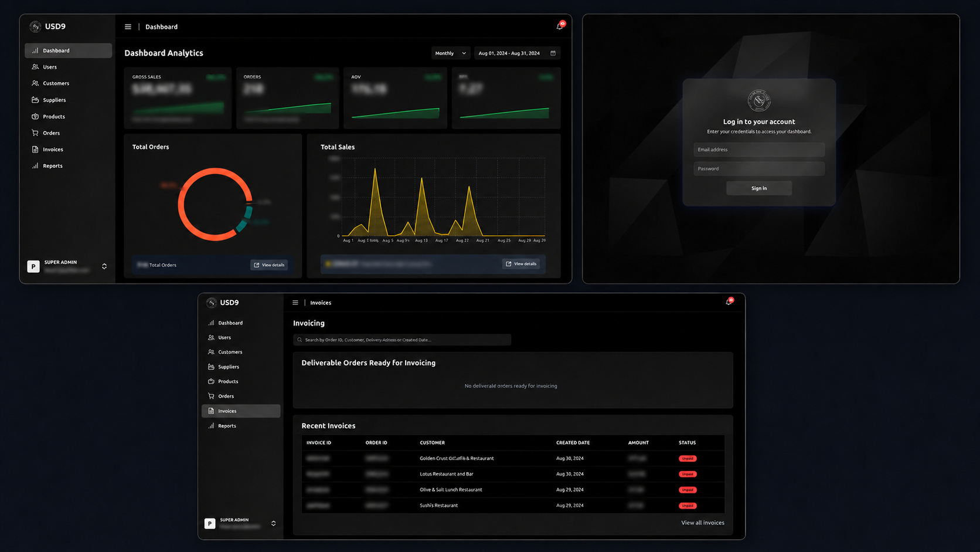The image size is (980, 552).
Task: Open Products in the Dashboard window sidebar
Action: click(68, 116)
